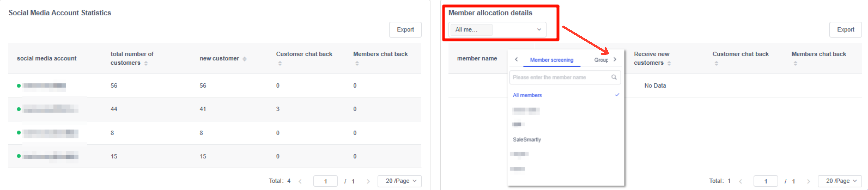
Task: Expand left table 20 /Page selector
Action: [400, 181]
